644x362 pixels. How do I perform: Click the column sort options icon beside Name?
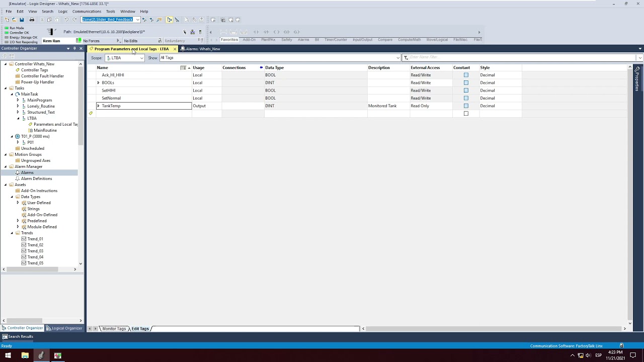[183, 67]
